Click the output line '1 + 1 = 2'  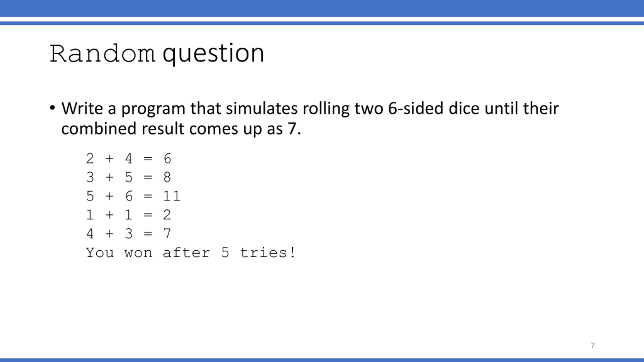(129, 215)
